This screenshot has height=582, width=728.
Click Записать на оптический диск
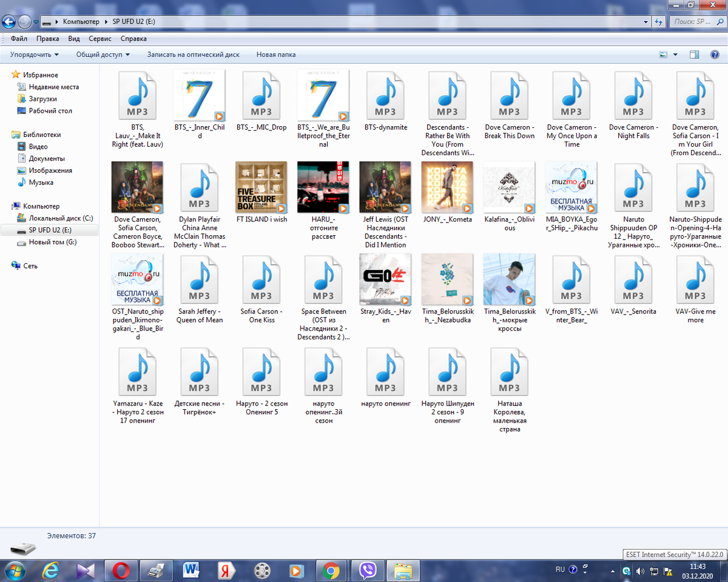coord(193,55)
